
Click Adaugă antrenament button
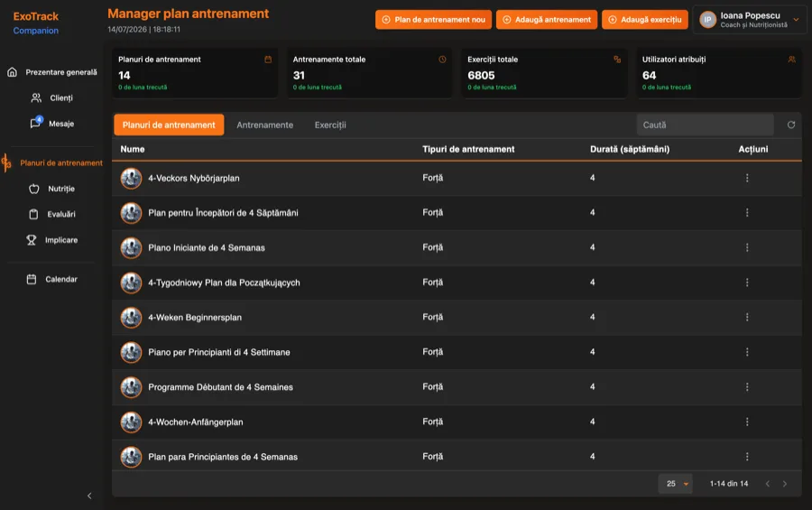(x=547, y=20)
